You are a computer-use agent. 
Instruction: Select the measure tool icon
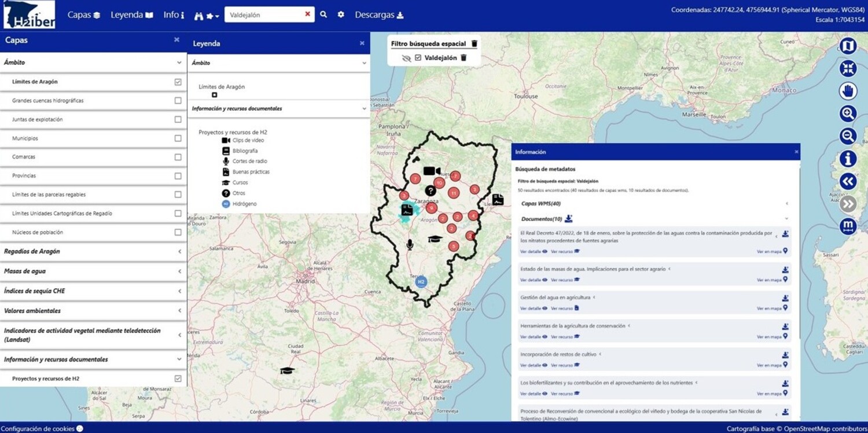(848, 226)
